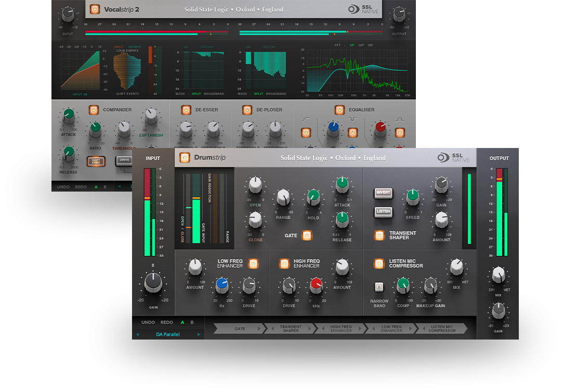Click the orange Drumstrip logo icon
The image size is (563, 392).
(185, 157)
